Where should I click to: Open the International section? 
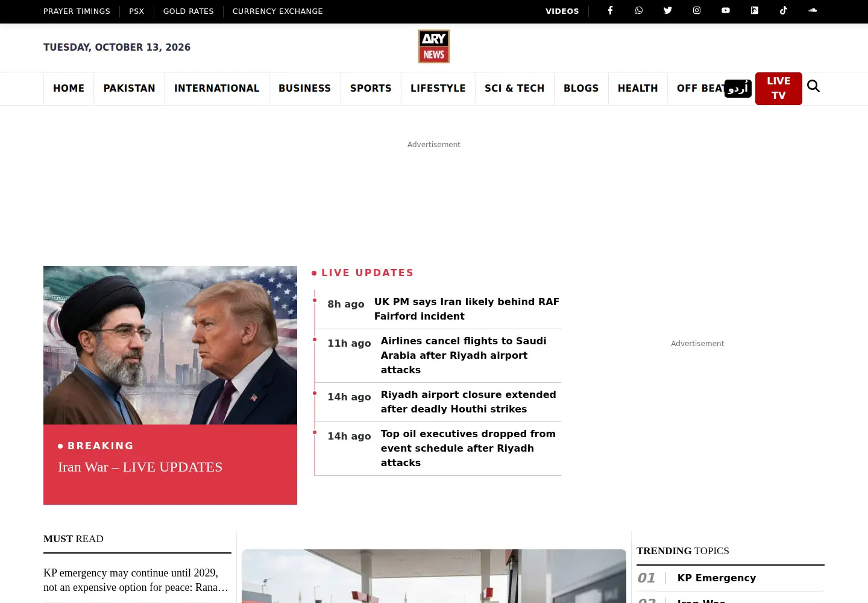pyautogui.click(x=217, y=89)
